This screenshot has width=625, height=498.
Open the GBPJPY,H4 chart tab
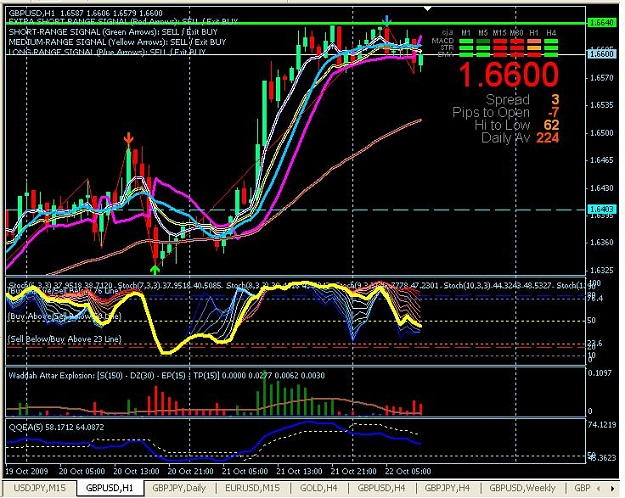pos(447,488)
